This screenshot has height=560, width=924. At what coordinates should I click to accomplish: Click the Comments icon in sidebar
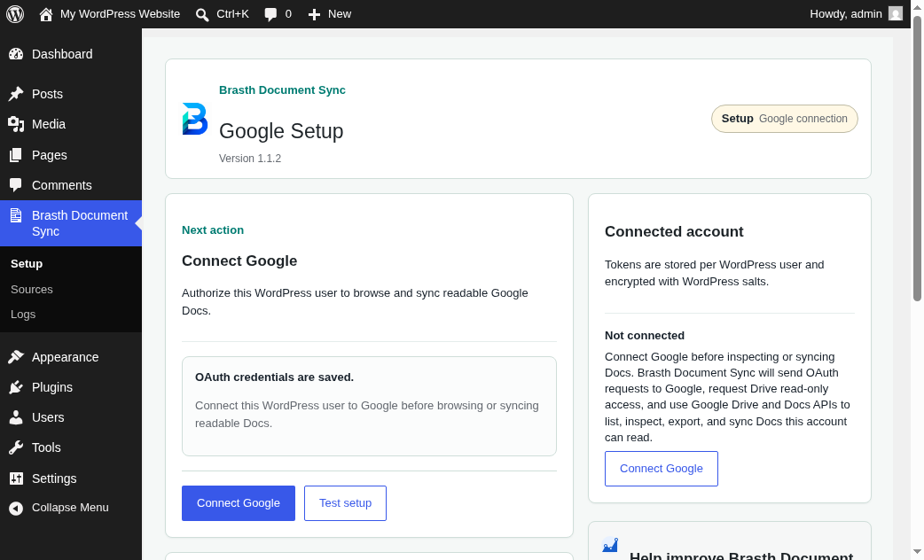[16, 185]
